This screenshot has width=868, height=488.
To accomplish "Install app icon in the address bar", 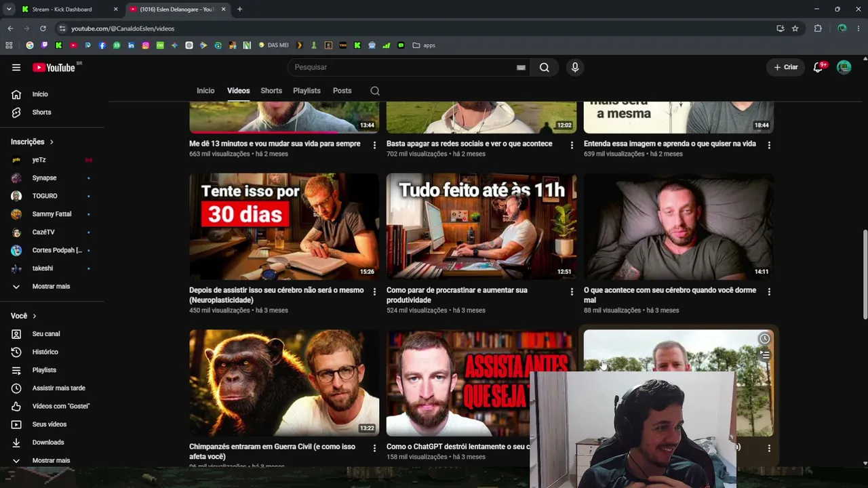I will point(781,28).
